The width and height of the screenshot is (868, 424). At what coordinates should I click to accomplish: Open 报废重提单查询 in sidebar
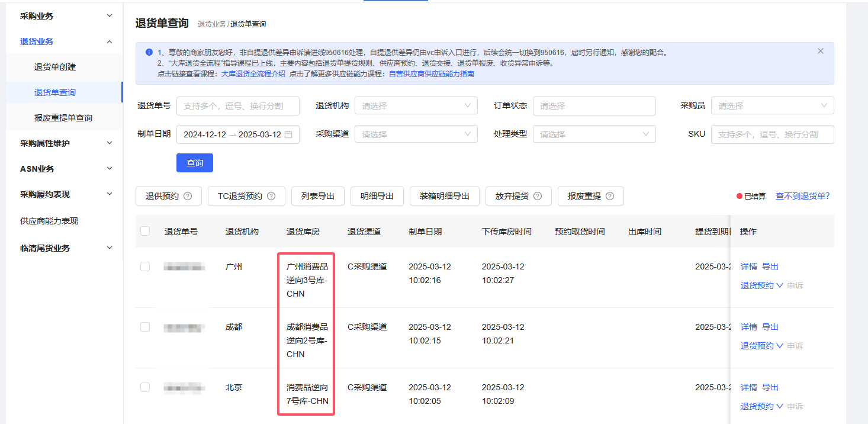63,118
